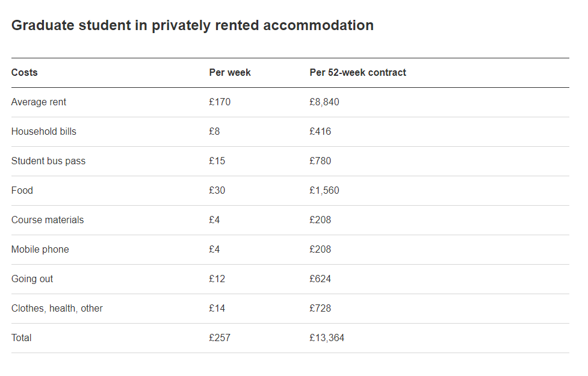Click the Going out row label
The image size is (588, 376).
(x=32, y=279)
